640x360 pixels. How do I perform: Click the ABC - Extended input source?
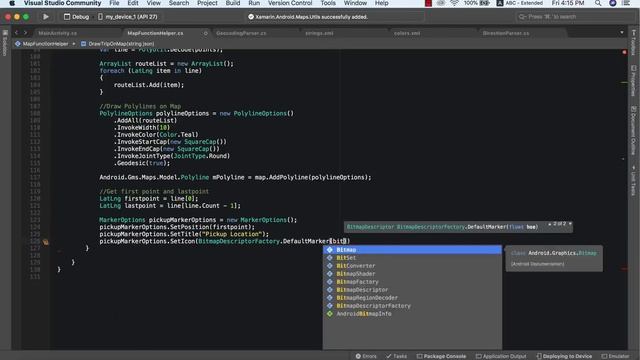(x=520, y=3)
